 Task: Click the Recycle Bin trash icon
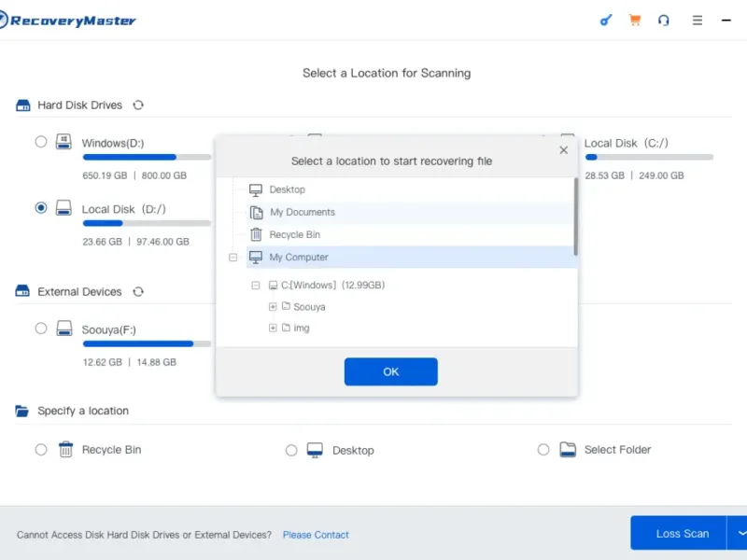pyautogui.click(x=65, y=450)
